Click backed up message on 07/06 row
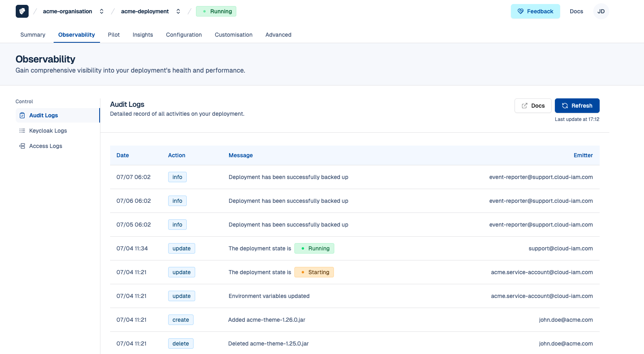644x354 pixels. (x=288, y=201)
